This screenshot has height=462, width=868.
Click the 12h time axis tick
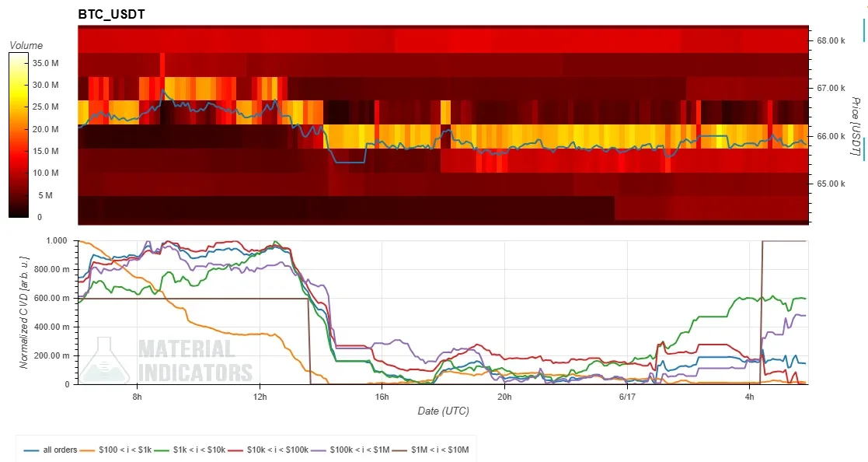(260, 397)
